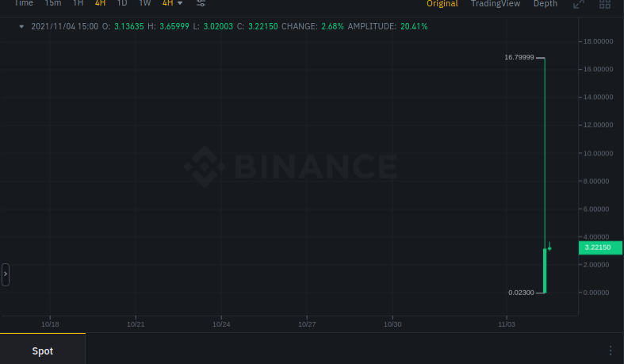Click the 11/03 date on time axis
Image resolution: width=624 pixels, height=364 pixels.
507,324
